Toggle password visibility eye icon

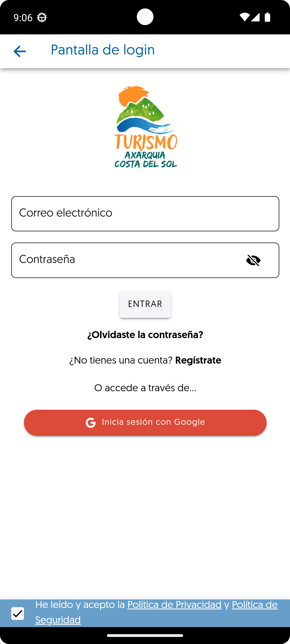[x=253, y=260]
